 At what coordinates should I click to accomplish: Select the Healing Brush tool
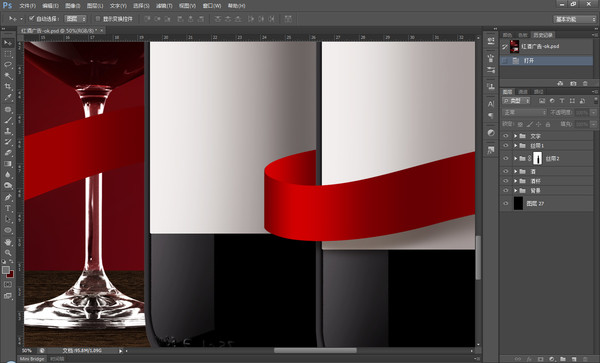click(8, 109)
